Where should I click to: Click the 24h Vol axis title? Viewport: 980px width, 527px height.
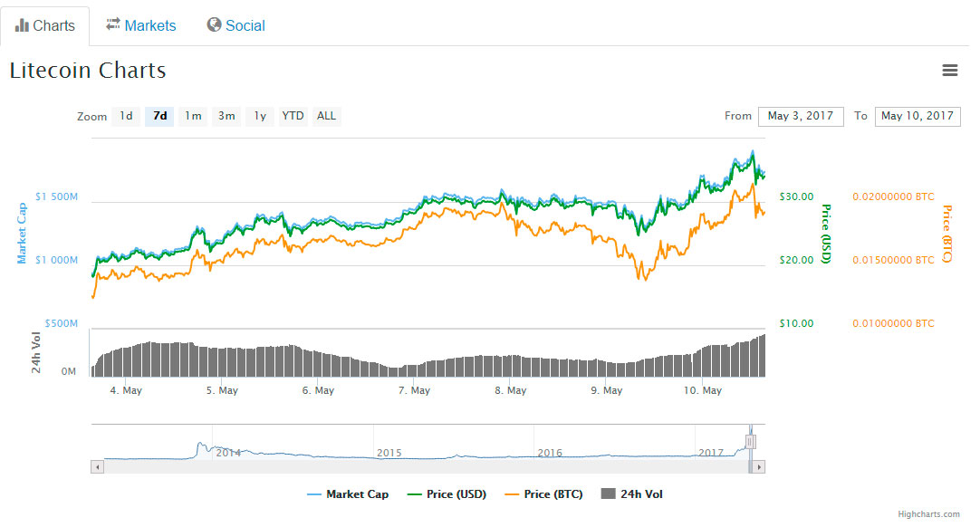[35, 352]
